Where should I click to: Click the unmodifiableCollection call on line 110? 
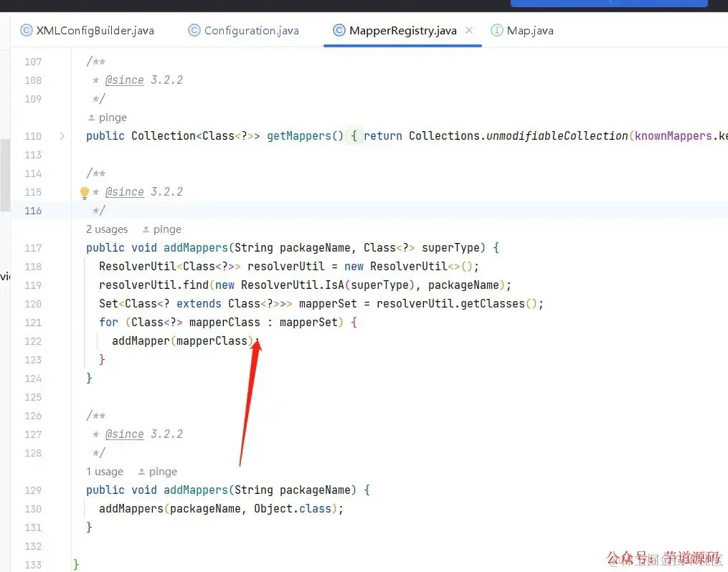[x=557, y=136]
